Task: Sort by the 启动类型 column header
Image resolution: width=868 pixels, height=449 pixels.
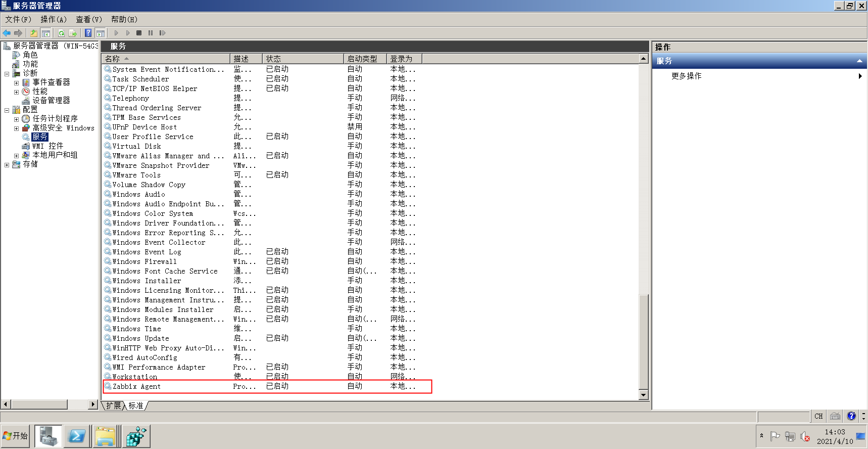Action: (365, 59)
